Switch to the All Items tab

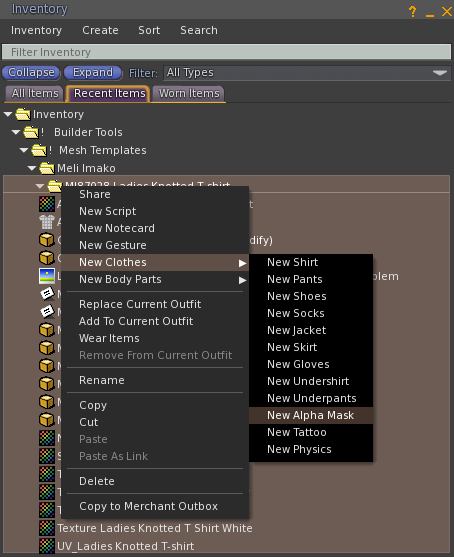[x=35, y=94]
